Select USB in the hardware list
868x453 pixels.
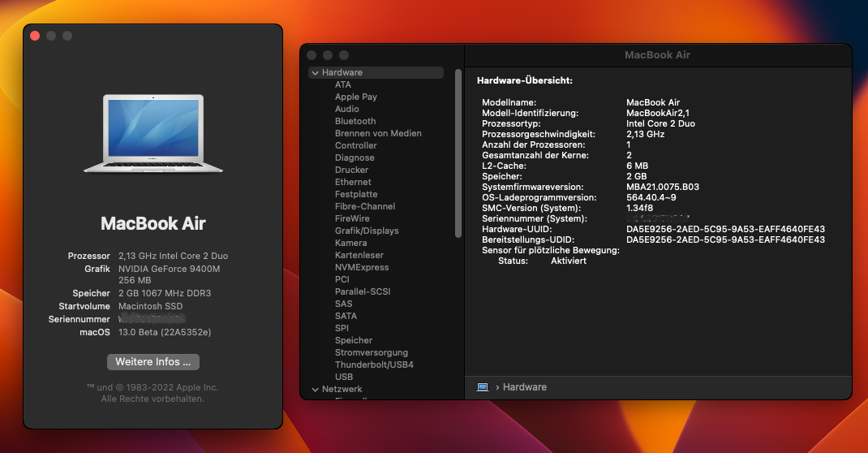[343, 377]
